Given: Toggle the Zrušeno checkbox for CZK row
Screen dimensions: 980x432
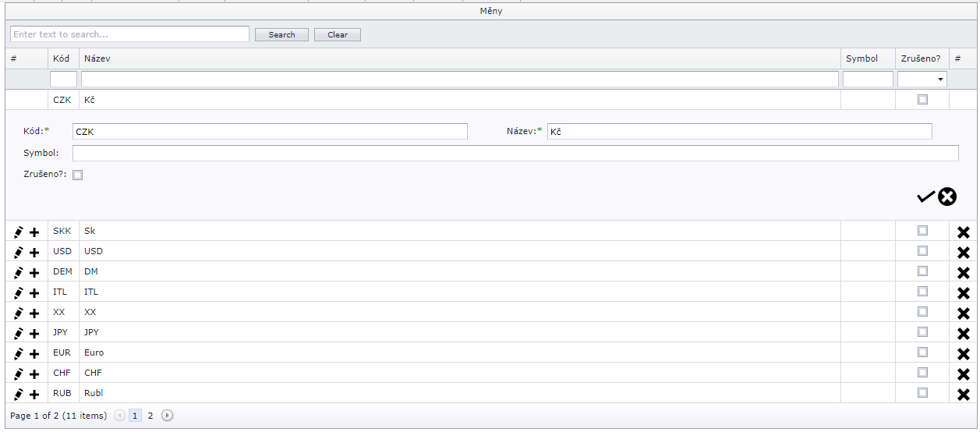Looking at the screenshot, I should pyautogui.click(x=923, y=100).
